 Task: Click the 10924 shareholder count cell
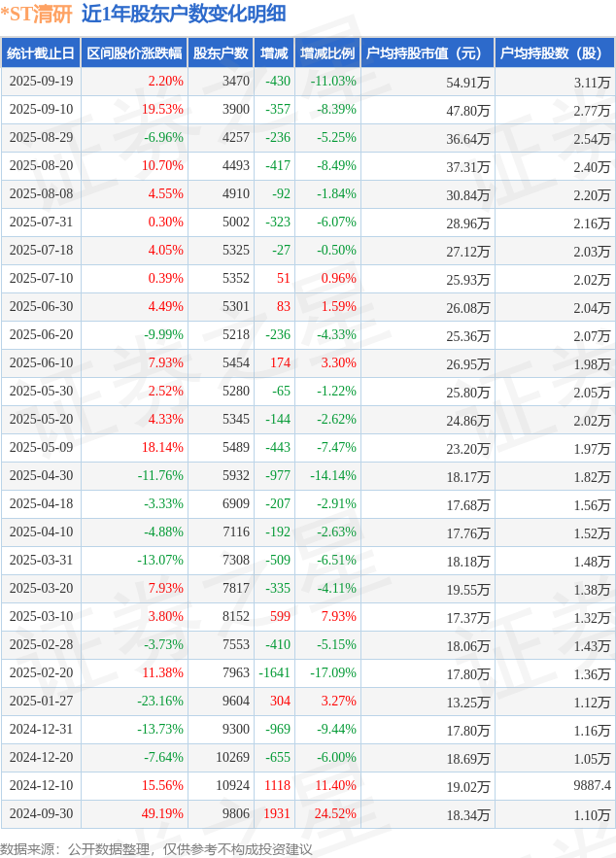pyautogui.click(x=231, y=786)
